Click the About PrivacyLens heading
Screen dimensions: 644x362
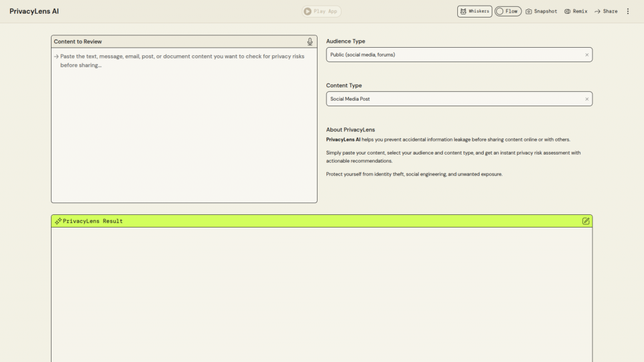pyautogui.click(x=350, y=129)
